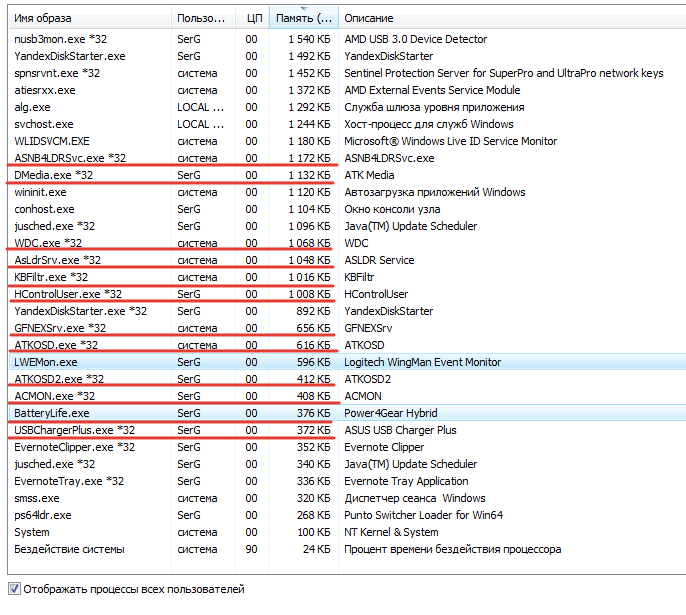Screen dimensions: 686x615
Task: Select the alg.exe process row
Action: [x=347, y=107]
